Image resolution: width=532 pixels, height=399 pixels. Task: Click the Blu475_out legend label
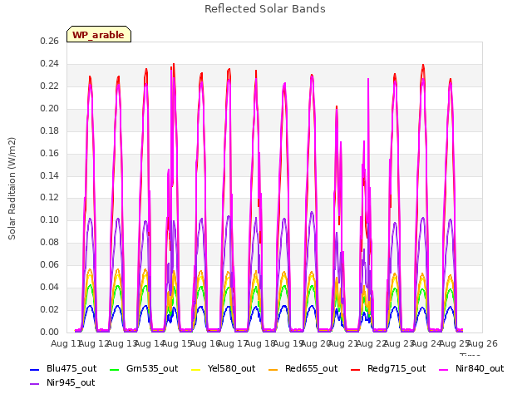[x=71, y=368]
